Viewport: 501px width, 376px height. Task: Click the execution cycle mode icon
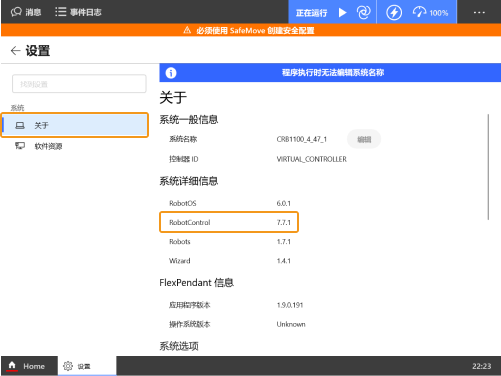click(x=363, y=13)
